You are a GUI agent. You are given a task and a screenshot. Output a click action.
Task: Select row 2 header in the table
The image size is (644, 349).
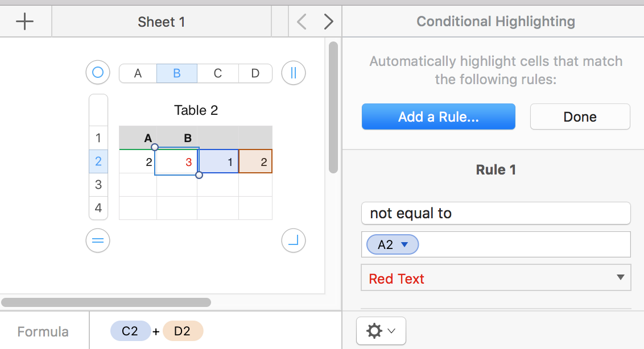coord(98,161)
